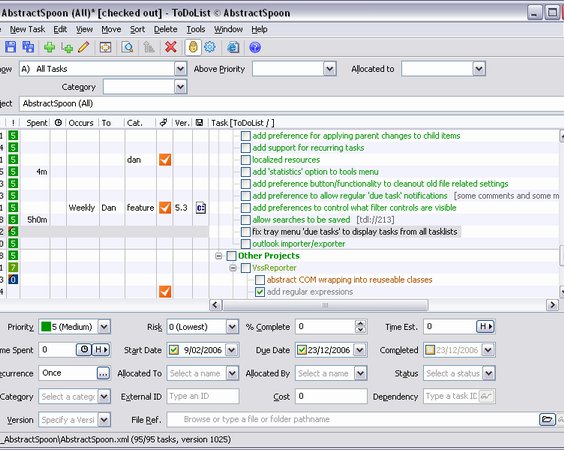Click the File Ref browse folder icon
564x450 pixels.
click(x=547, y=419)
